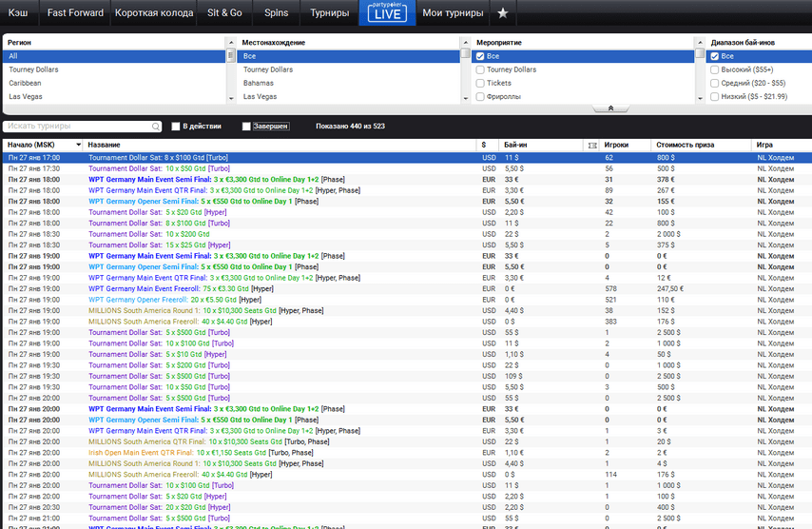Image resolution: width=812 pixels, height=529 pixels.
Task: Select WPT Germany Main Event Semi Final at 18:00
Action: [x=407, y=179]
